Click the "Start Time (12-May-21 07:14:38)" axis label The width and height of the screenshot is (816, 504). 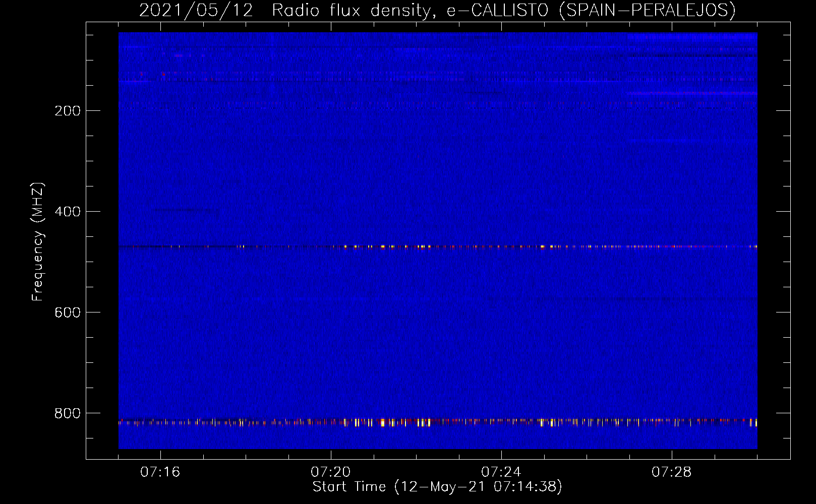pyautogui.click(x=437, y=487)
